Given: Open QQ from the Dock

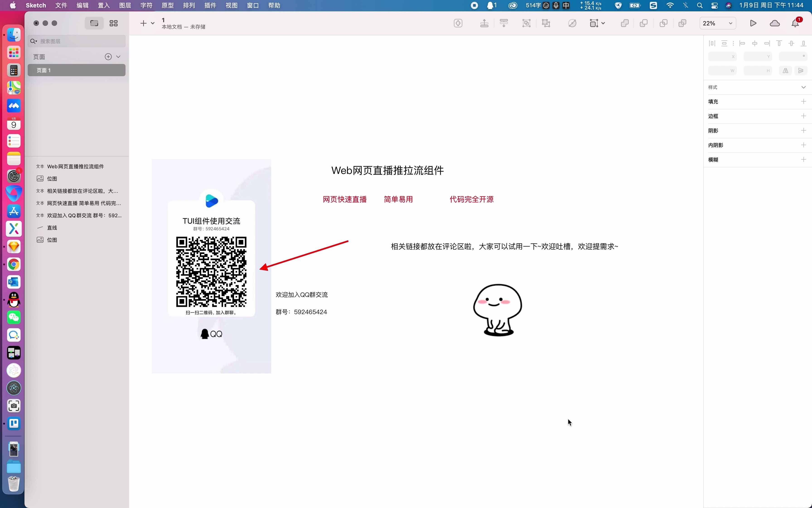Looking at the screenshot, I should click(x=14, y=300).
